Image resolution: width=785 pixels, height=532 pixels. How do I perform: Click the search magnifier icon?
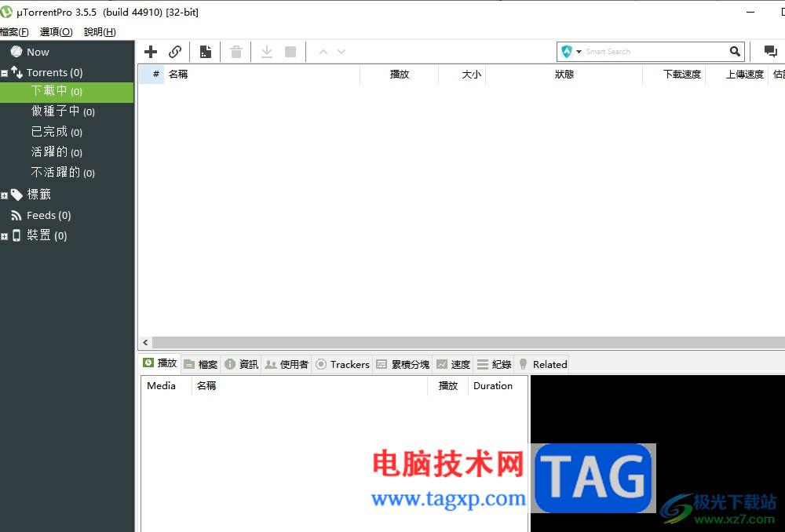[x=735, y=51]
